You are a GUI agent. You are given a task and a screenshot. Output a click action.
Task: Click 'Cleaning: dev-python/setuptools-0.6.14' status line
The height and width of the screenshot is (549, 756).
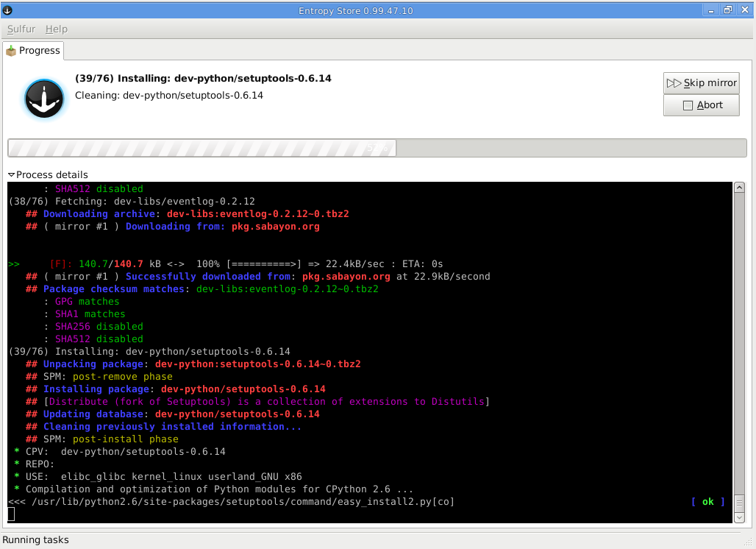point(168,96)
